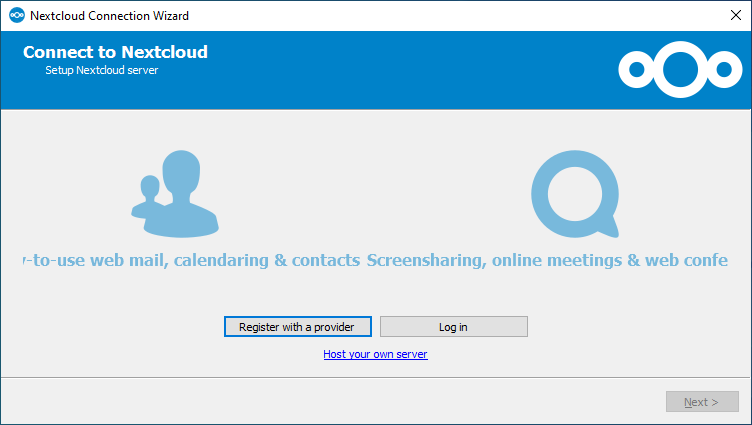
Task: Click the Nextcloud app icon in title bar
Action: click(17, 15)
